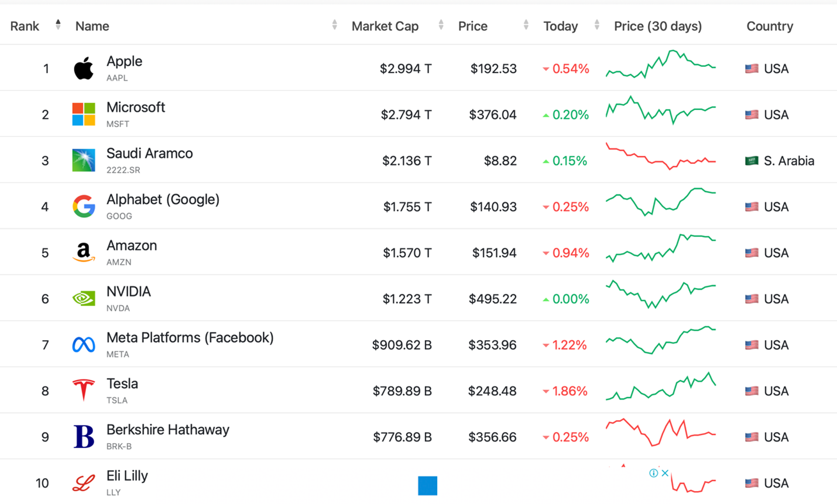This screenshot has height=504, width=837.
Task: Click the Apple logo
Action: (x=84, y=67)
